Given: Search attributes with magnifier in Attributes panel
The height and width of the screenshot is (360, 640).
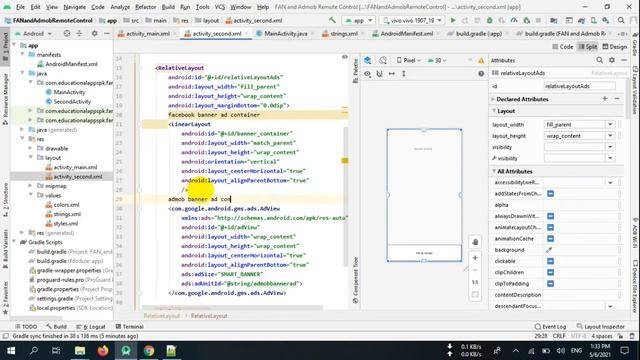Looking at the screenshot, I should tap(600, 60).
